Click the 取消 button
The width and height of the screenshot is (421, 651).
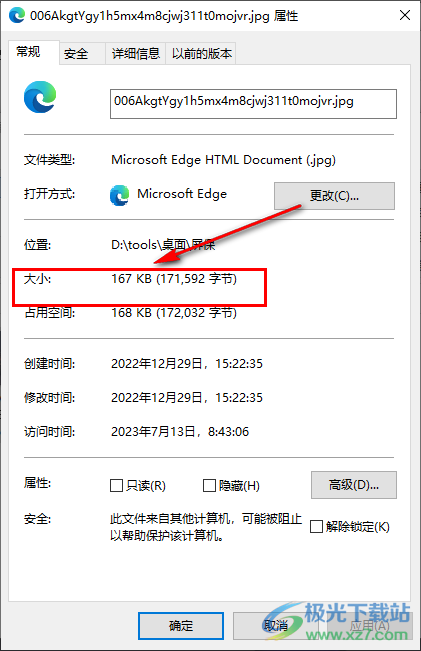coord(276,626)
